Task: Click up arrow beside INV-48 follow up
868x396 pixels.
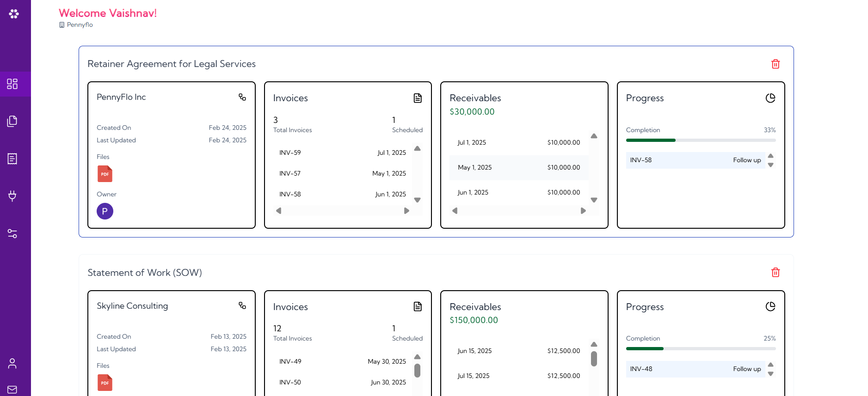Action: [770, 365]
